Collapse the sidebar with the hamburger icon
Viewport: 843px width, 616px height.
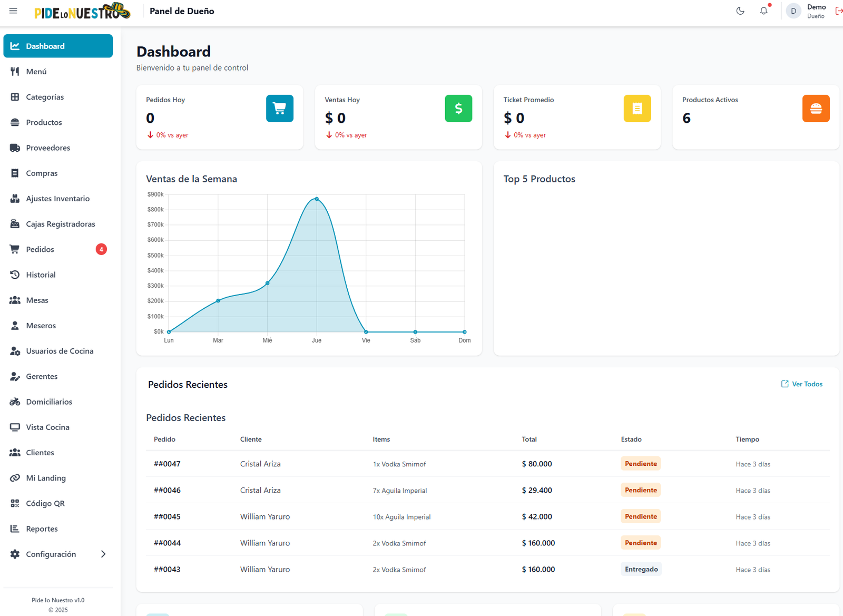pyautogui.click(x=13, y=11)
